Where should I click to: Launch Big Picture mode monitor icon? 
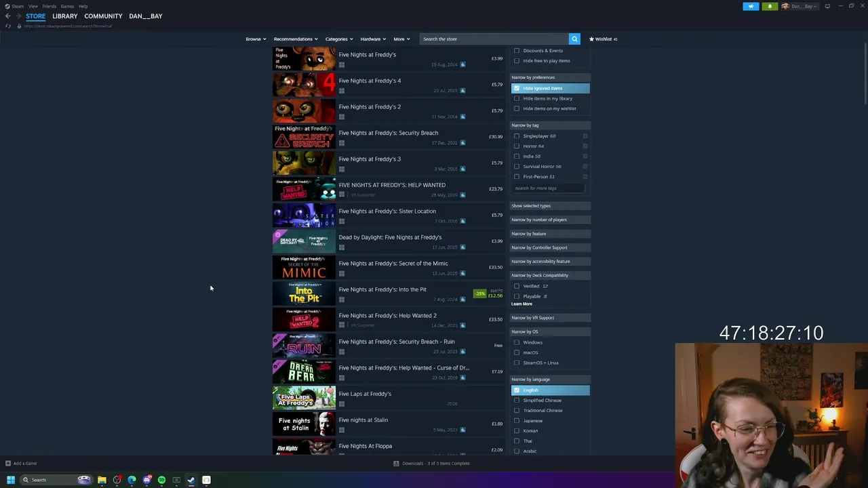[x=827, y=6]
